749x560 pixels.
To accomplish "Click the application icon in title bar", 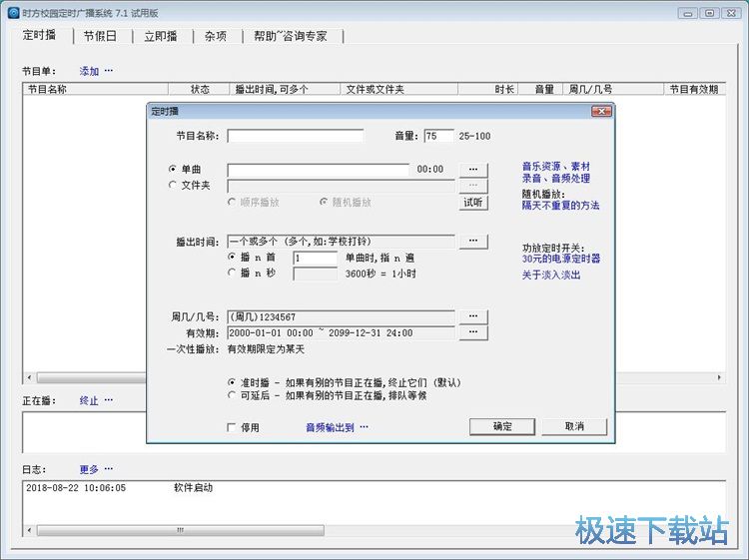I will [14, 12].
